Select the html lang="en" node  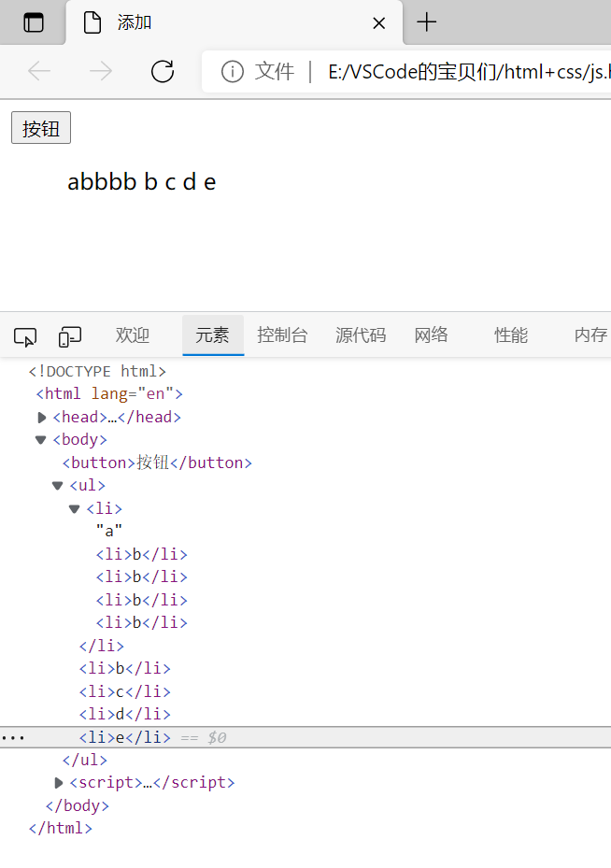[x=109, y=393]
